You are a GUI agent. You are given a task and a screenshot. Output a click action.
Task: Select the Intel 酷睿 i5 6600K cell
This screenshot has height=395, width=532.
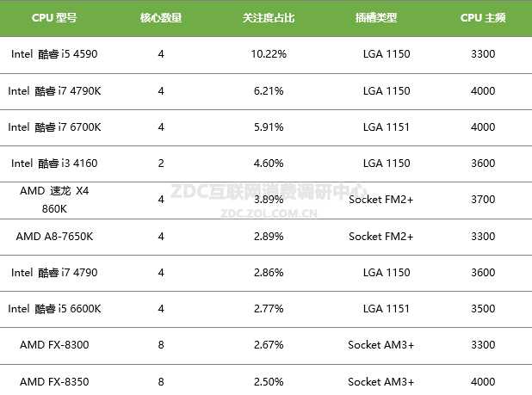click(54, 309)
